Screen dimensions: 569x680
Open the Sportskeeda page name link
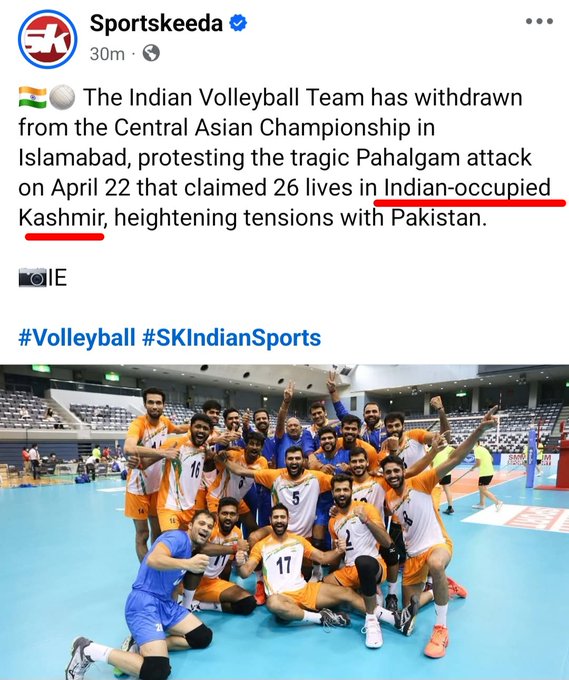pyautogui.click(x=156, y=23)
